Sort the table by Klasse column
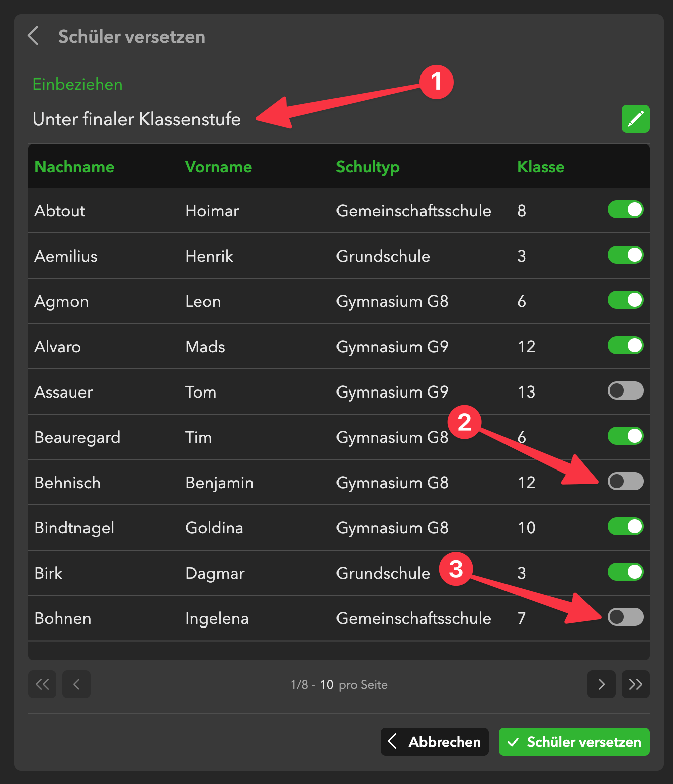 pos(541,167)
